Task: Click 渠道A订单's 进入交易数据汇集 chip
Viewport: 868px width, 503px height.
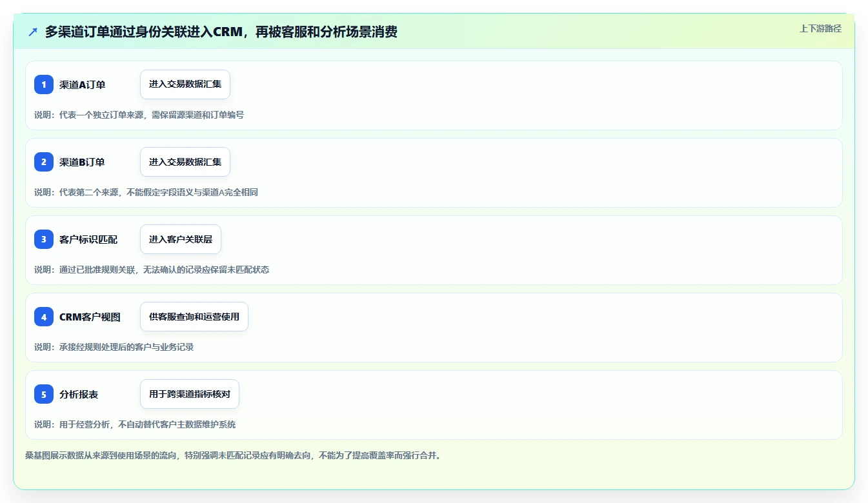Action: click(x=185, y=84)
